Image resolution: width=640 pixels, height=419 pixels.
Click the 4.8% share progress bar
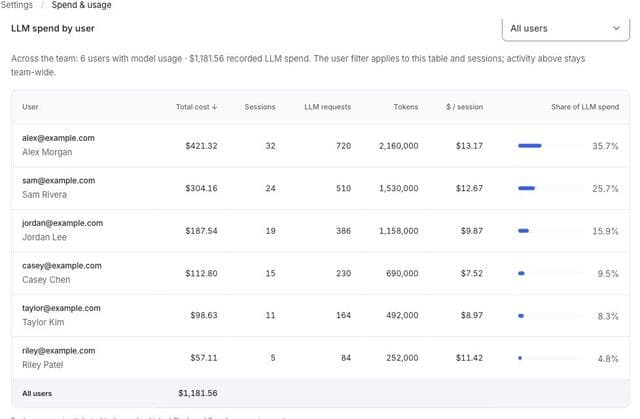(x=551, y=358)
